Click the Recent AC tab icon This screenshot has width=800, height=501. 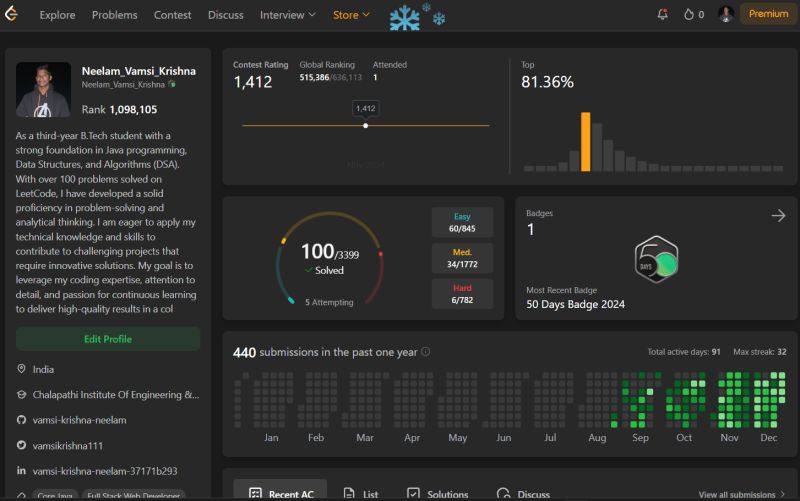pyautogui.click(x=255, y=493)
